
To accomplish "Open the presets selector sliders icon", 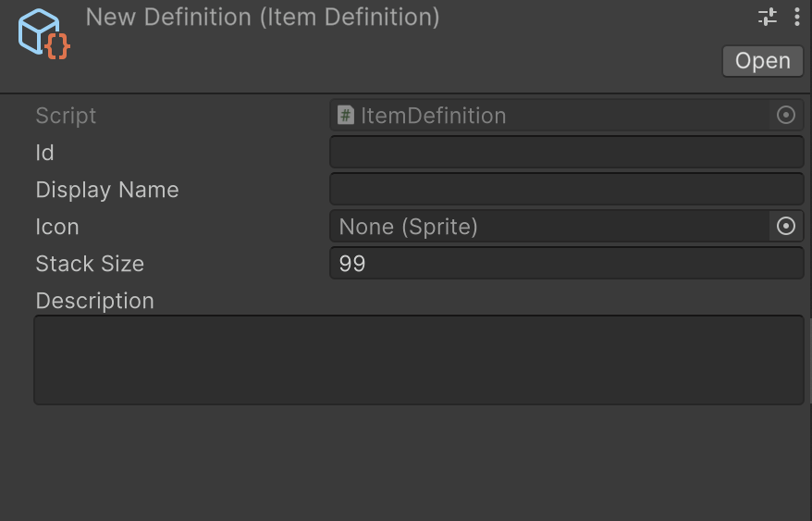I will [768, 17].
